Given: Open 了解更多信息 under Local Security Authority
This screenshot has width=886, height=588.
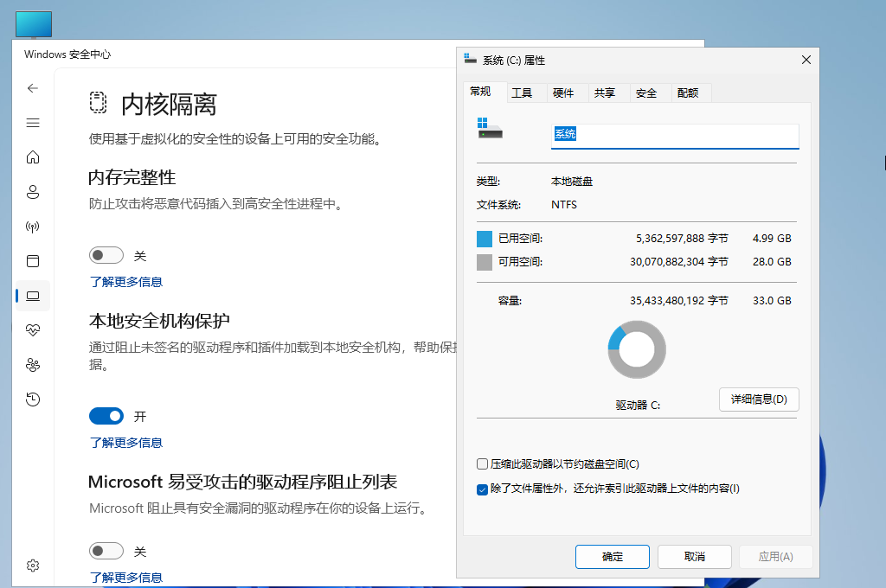Looking at the screenshot, I should [x=126, y=443].
